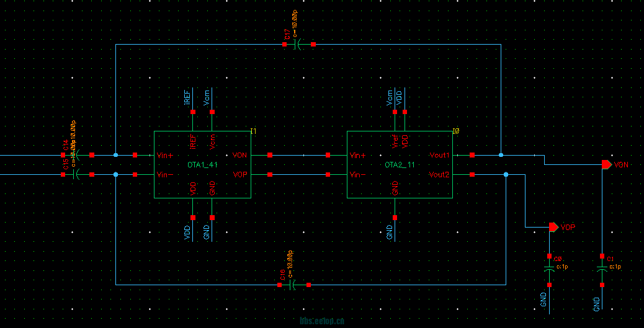The image size is (644, 328).
Task: Select the OTA2_11 instance block
Action: [x=400, y=164]
